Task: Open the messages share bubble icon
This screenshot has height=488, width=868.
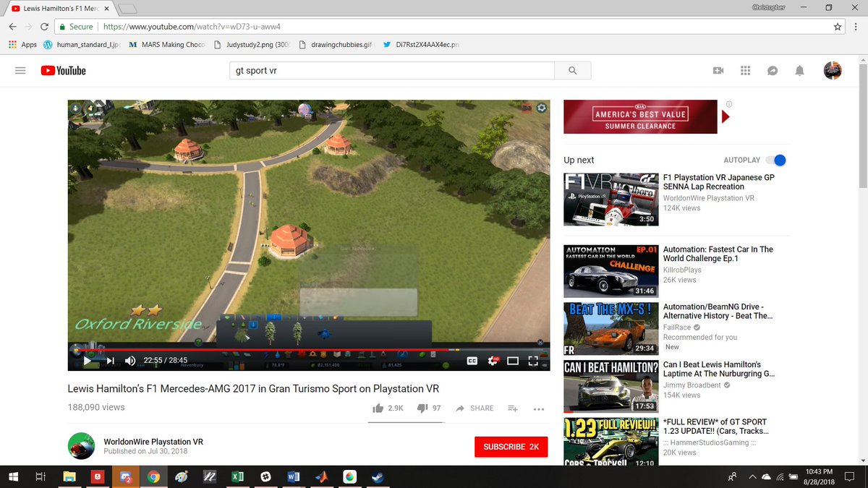Action: point(773,70)
